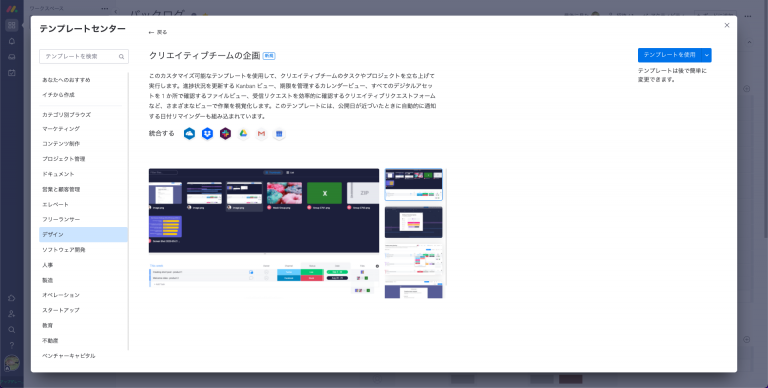Select あなたへのおすすめ in sidebar
The width and height of the screenshot is (768, 388).
[x=66, y=80]
